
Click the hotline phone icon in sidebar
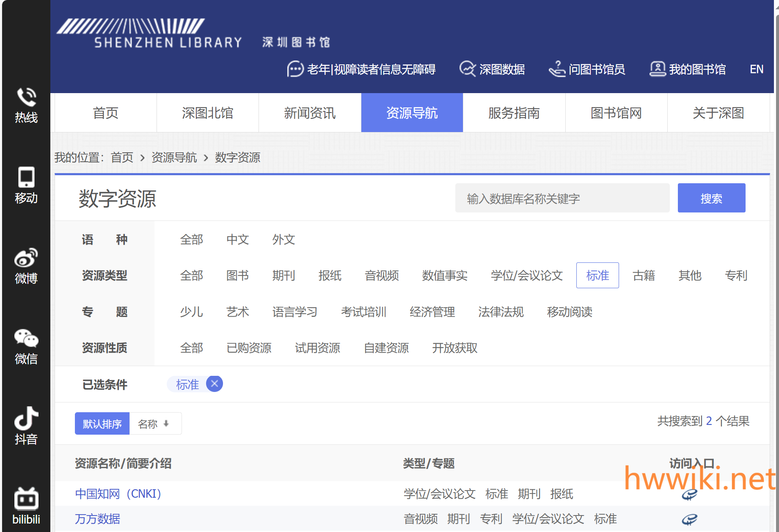click(26, 98)
